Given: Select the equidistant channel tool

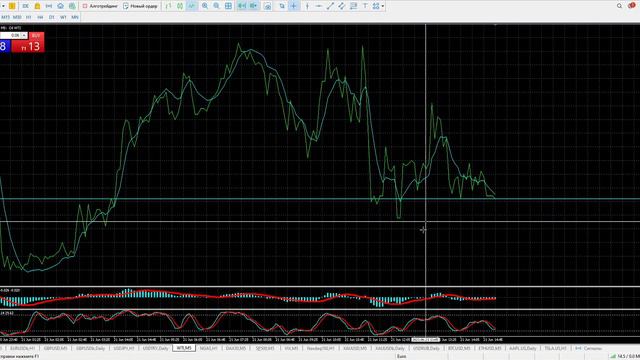Looking at the screenshot, I should (x=342, y=6).
